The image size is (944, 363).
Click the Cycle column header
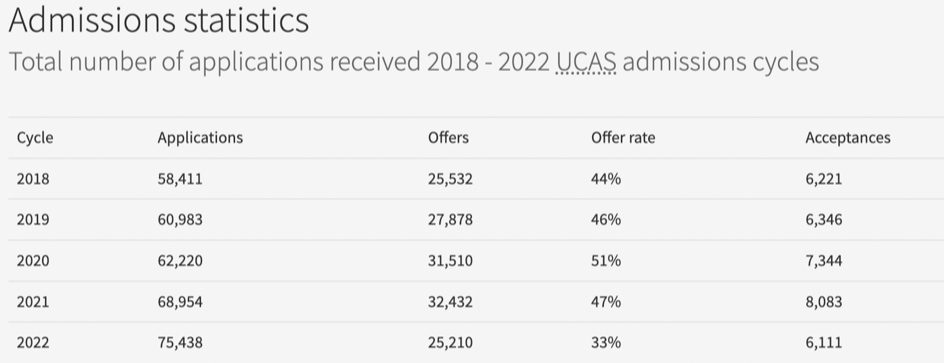pyautogui.click(x=35, y=138)
